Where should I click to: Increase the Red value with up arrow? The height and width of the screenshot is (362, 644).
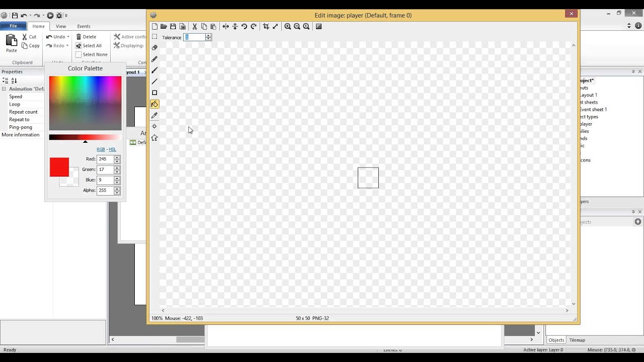click(117, 157)
